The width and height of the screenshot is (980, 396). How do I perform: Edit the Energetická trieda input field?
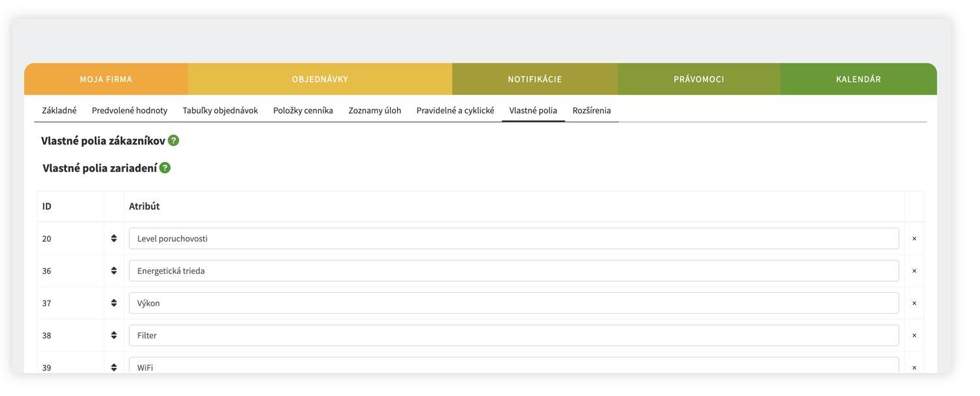(x=514, y=271)
